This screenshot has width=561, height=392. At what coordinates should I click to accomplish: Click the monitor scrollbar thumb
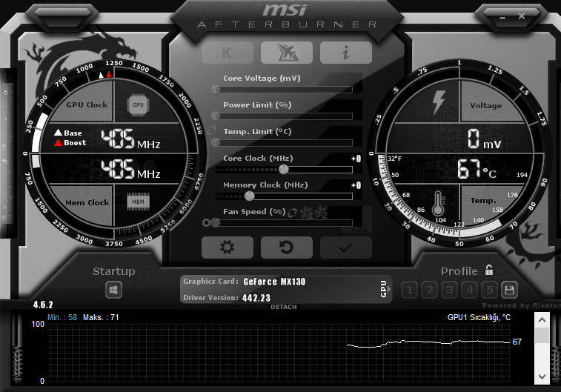pyautogui.click(x=542, y=336)
